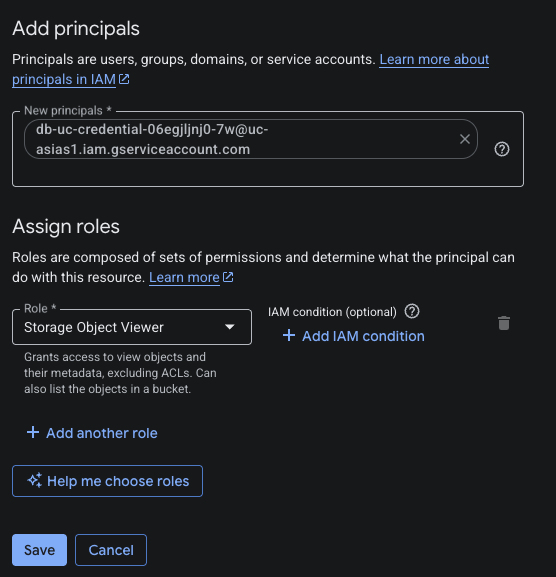Save the principal and role assignment
This screenshot has height=577, width=556.
[x=39, y=550]
